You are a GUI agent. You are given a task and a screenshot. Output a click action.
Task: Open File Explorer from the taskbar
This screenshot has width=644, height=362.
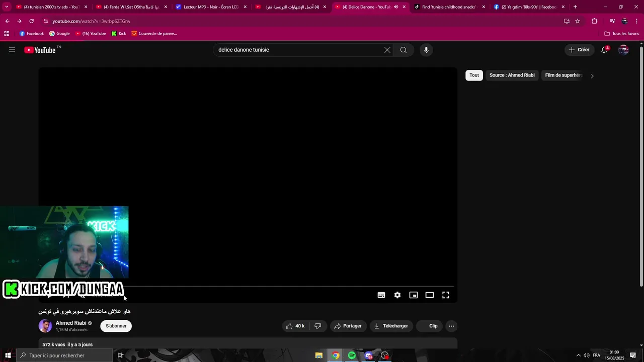pyautogui.click(x=319, y=355)
